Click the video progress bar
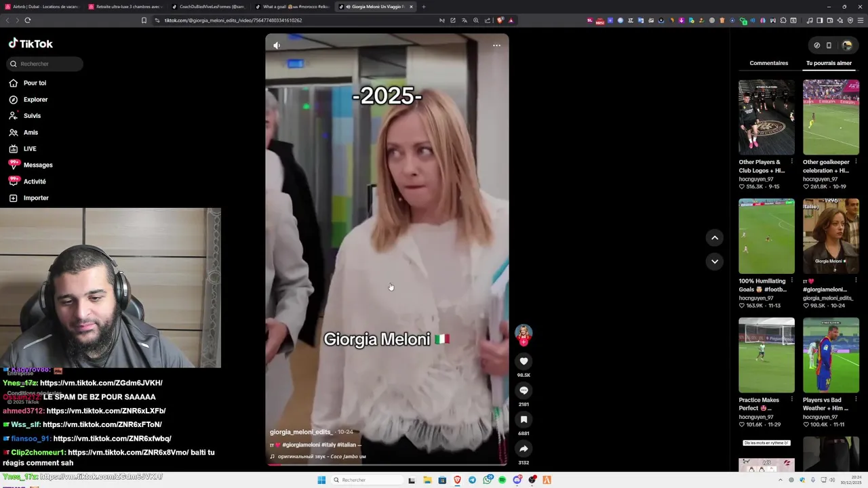The width and height of the screenshot is (868, 488). [387, 465]
